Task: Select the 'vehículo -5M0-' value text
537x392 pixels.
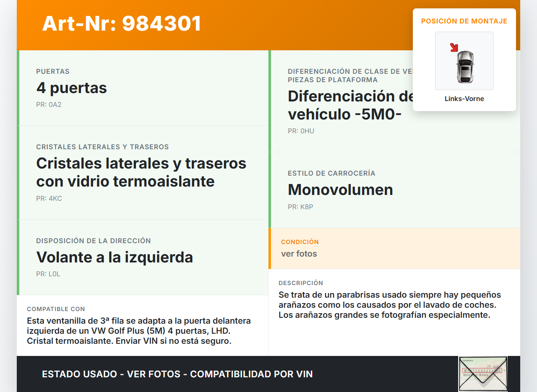Action: [x=345, y=114]
